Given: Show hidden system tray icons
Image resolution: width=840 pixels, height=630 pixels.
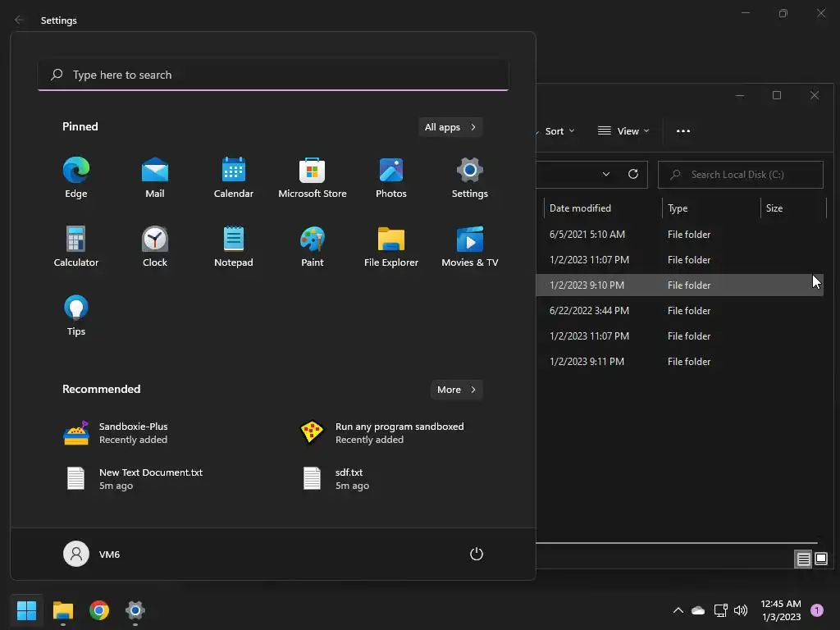Looking at the screenshot, I should 678,610.
